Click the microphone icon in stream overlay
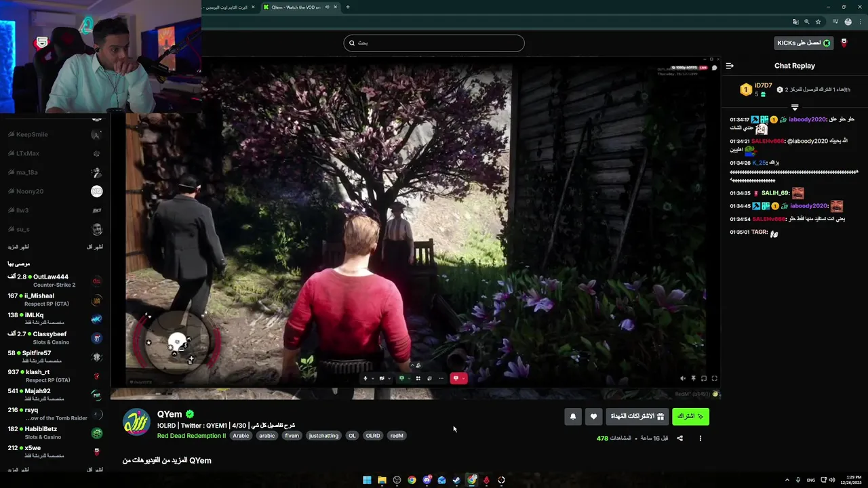 pyautogui.click(x=366, y=378)
